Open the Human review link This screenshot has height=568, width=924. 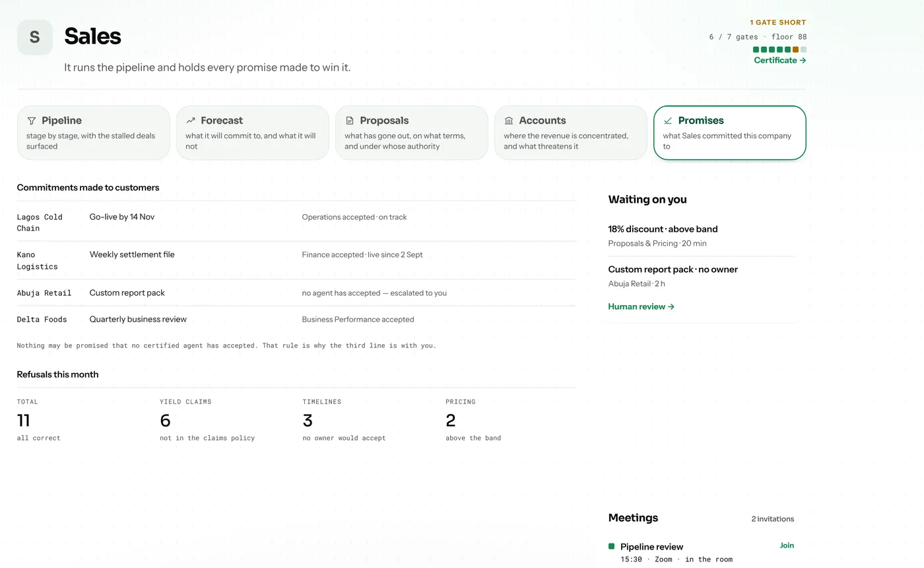click(x=642, y=306)
